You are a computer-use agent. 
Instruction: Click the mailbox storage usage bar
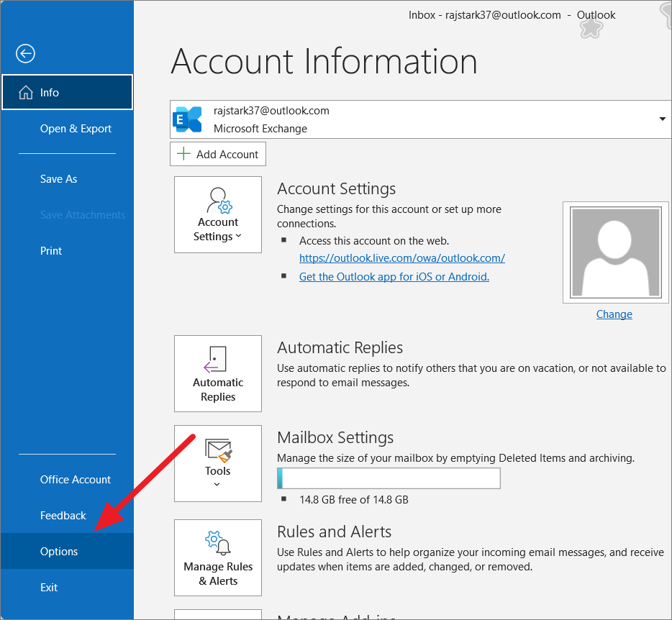(x=389, y=478)
